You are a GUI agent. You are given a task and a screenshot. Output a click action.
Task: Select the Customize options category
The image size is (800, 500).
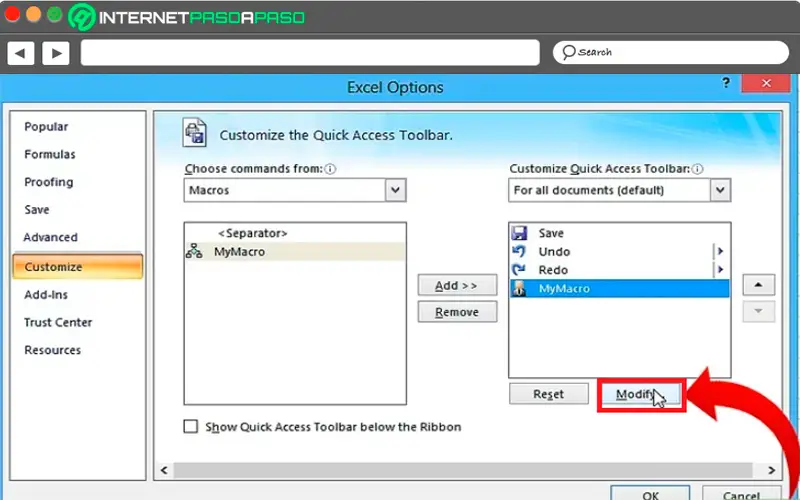78,266
